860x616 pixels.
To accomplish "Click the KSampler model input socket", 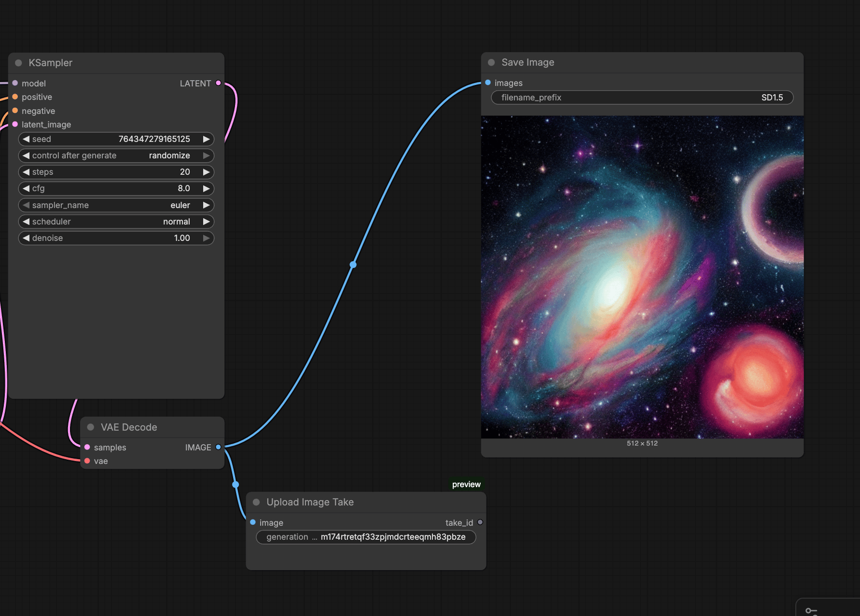I will [x=15, y=83].
